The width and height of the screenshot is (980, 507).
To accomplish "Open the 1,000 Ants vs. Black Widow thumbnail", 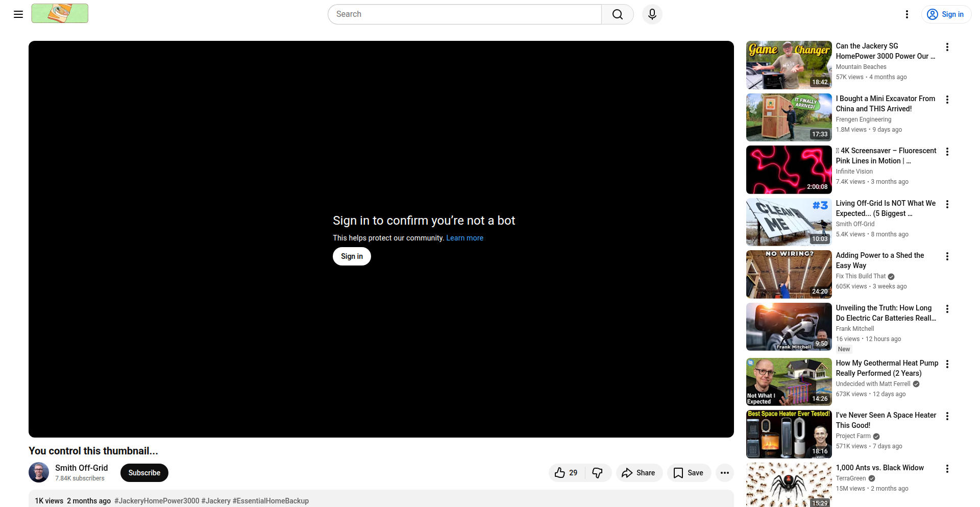I will [x=789, y=485].
